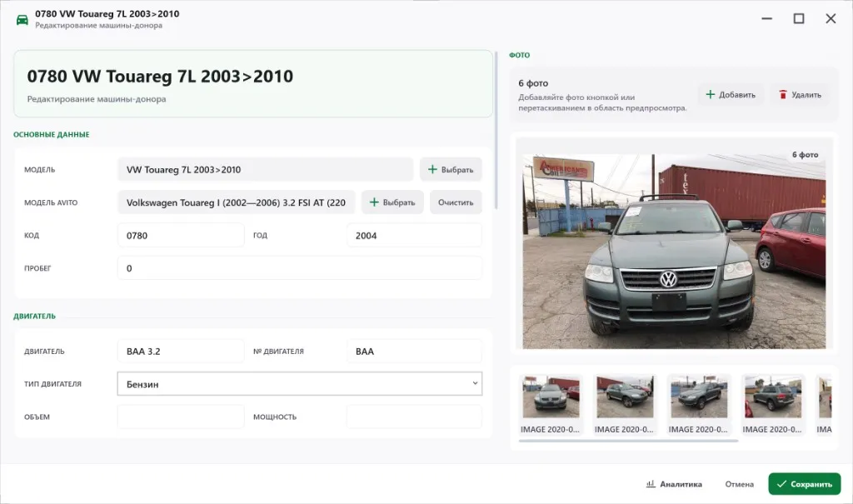Open the ТИП ДВИГАТЕЛЯ dropdown showing Бензин

coord(299,384)
